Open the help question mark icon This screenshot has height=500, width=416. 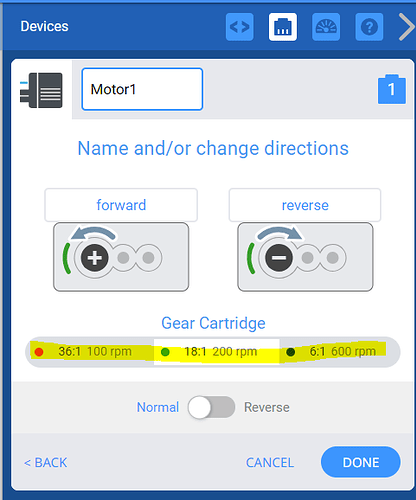click(369, 27)
